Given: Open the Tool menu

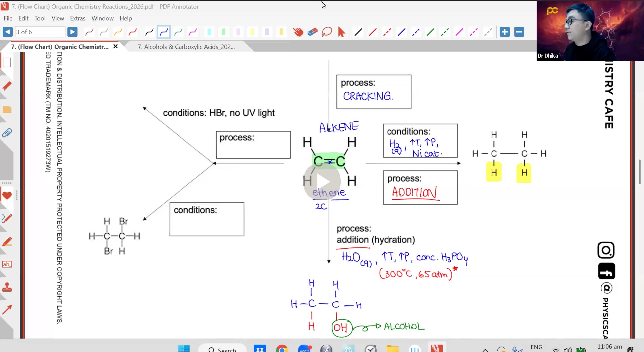Looking at the screenshot, I should pos(40,18).
